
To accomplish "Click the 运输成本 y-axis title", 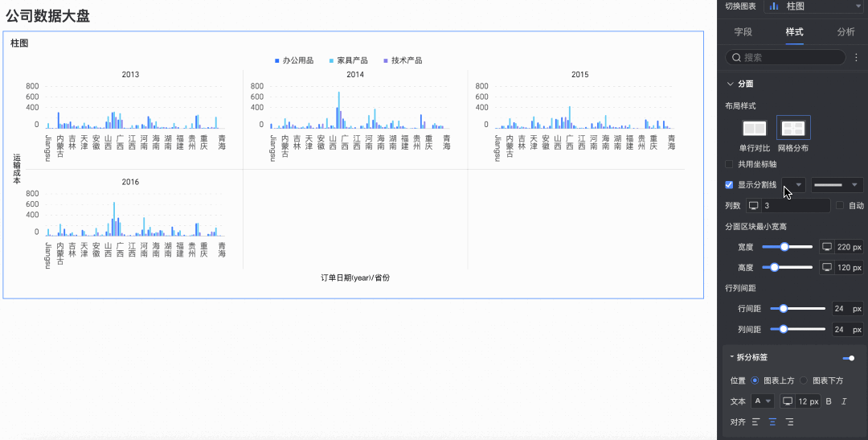I will click(x=17, y=169).
